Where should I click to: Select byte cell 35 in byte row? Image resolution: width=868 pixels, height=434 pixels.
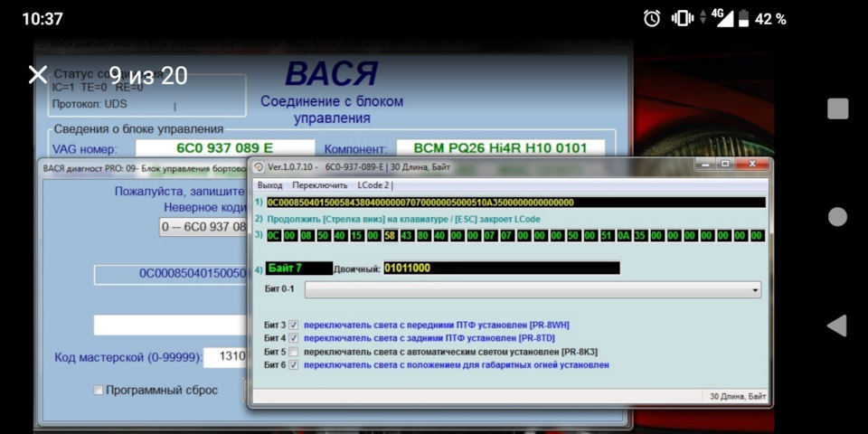point(640,236)
